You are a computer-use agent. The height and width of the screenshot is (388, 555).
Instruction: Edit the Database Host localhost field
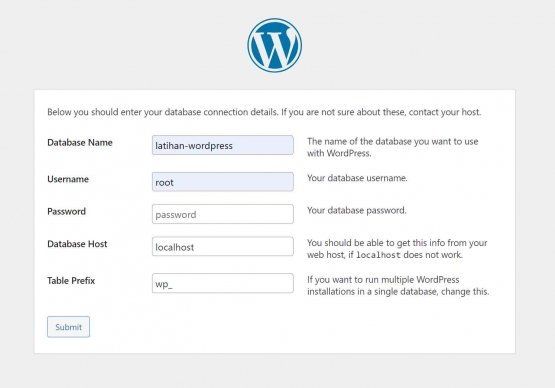(223, 246)
